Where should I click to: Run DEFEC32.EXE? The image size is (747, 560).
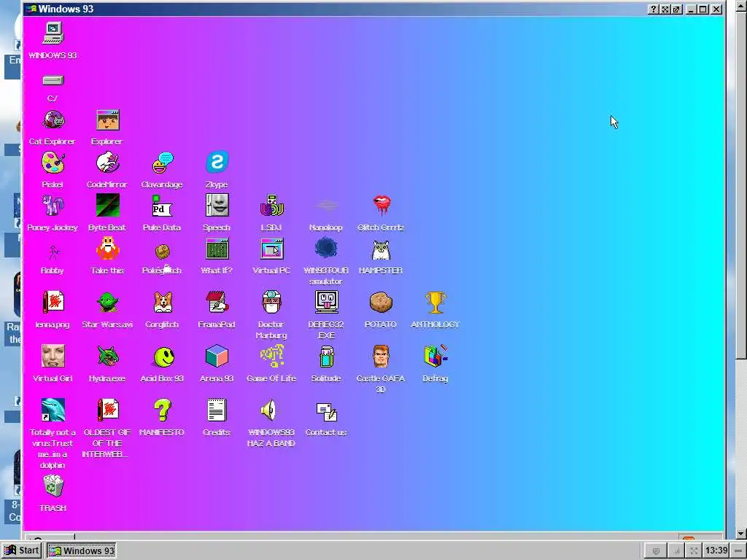coord(326,302)
